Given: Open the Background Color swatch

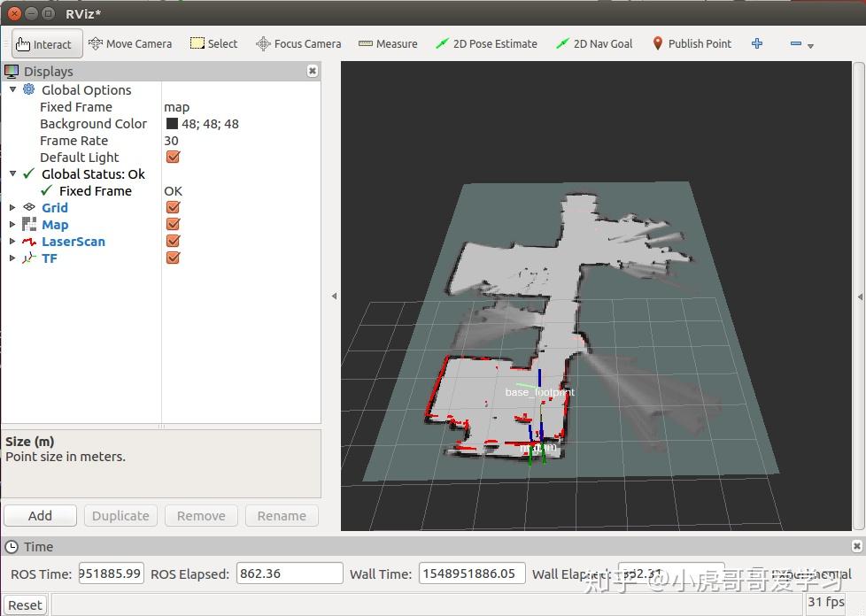Looking at the screenshot, I should [172, 124].
